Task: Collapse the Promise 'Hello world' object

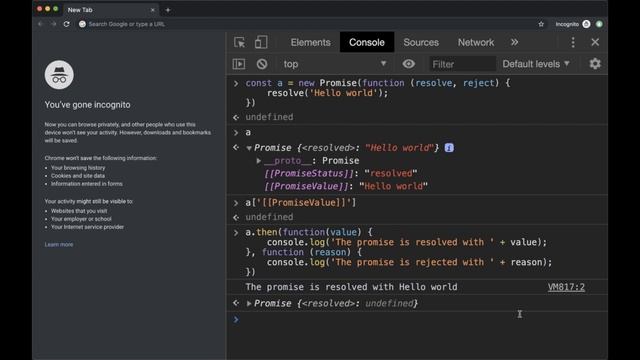Action: pyautogui.click(x=249, y=148)
